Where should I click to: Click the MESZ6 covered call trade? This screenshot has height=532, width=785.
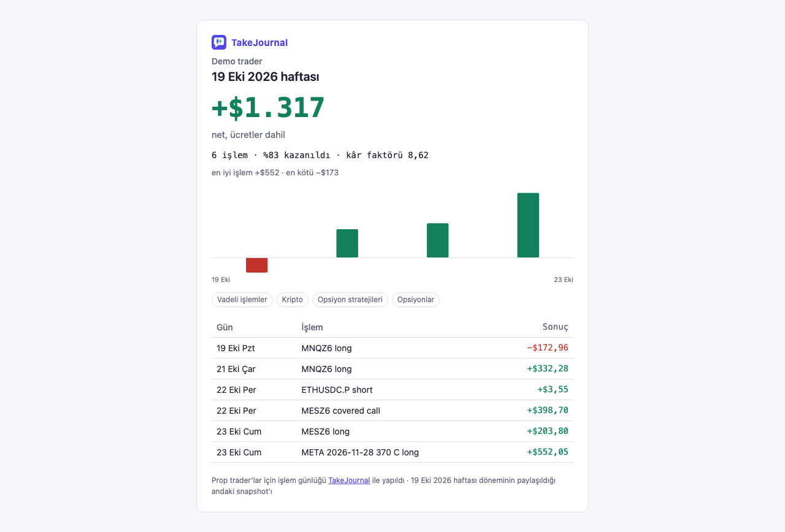pos(341,411)
